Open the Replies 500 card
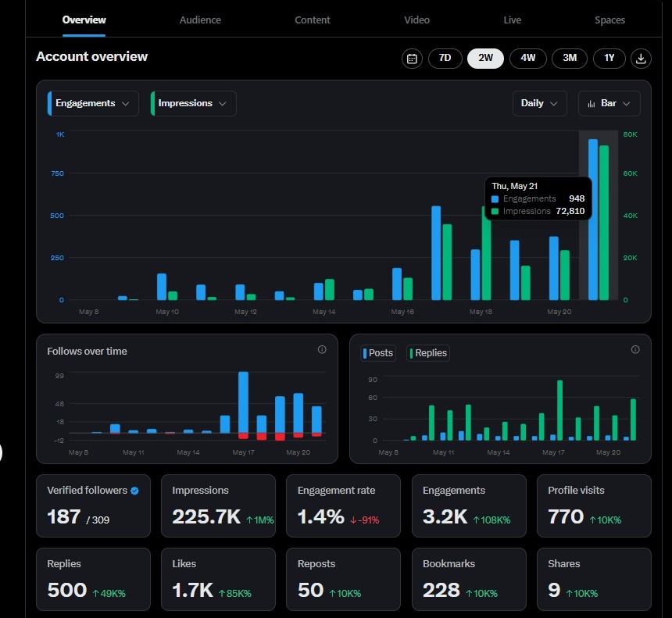This screenshot has height=618, width=672. coord(94,579)
